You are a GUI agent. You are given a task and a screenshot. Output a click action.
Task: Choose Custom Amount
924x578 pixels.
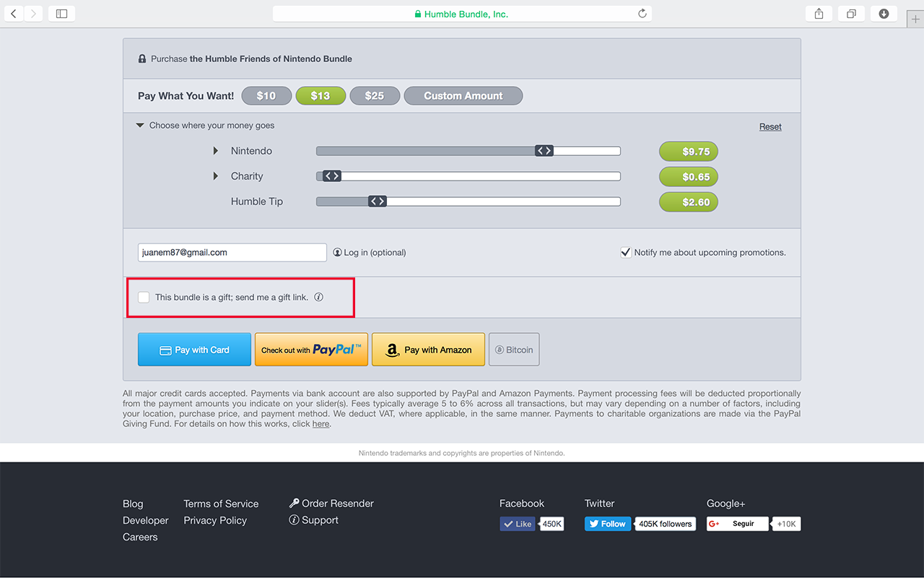click(463, 95)
